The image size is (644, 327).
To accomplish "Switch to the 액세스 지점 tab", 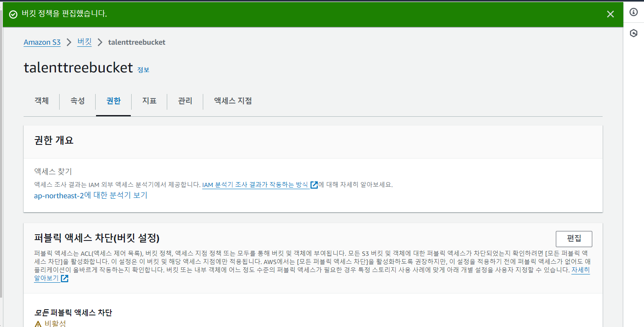I will 233,101.
